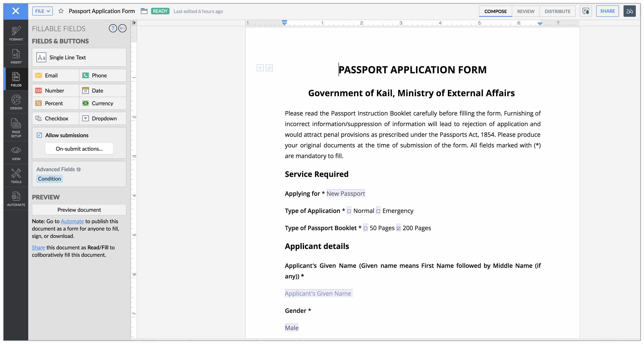Insert a Percent field
The image size is (644, 344).
tap(55, 103)
